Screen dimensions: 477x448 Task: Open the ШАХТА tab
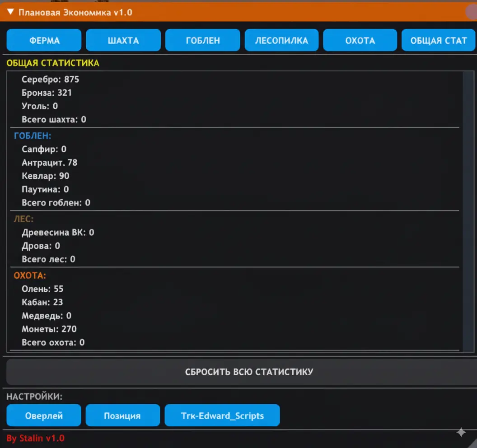(123, 41)
